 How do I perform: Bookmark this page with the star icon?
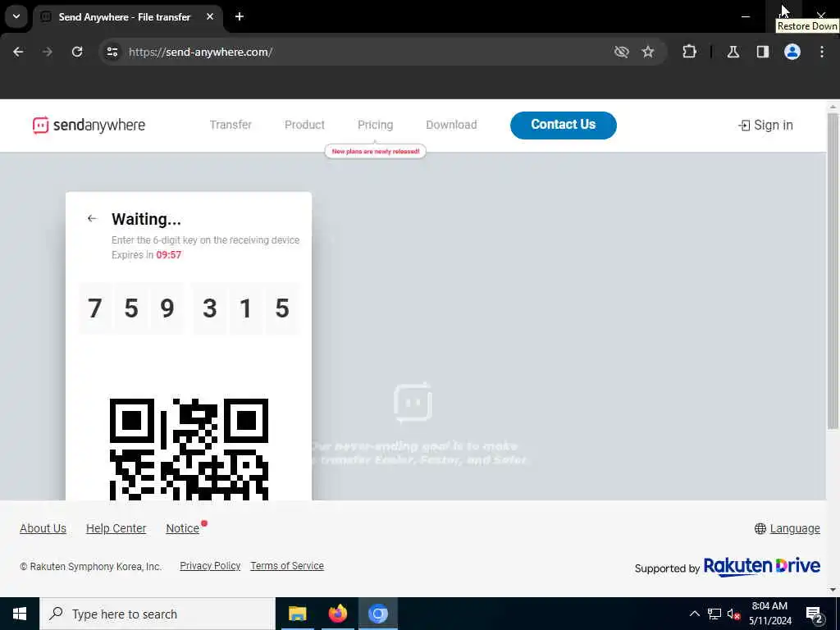(648, 52)
